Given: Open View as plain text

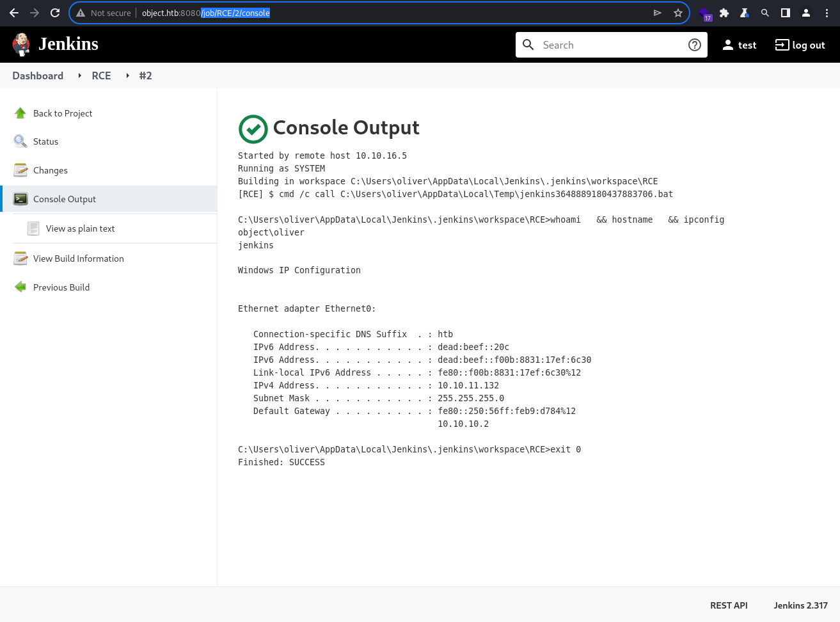Looking at the screenshot, I should [x=80, y=228].
